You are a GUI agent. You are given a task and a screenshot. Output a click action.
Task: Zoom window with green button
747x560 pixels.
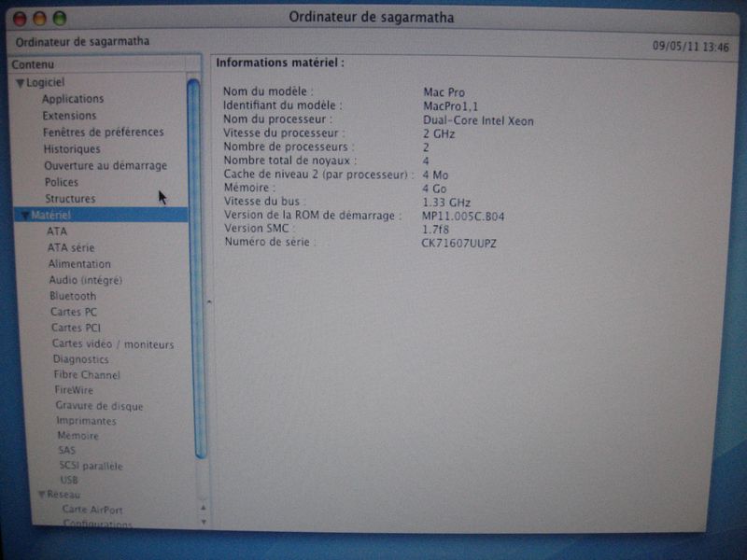60,19
